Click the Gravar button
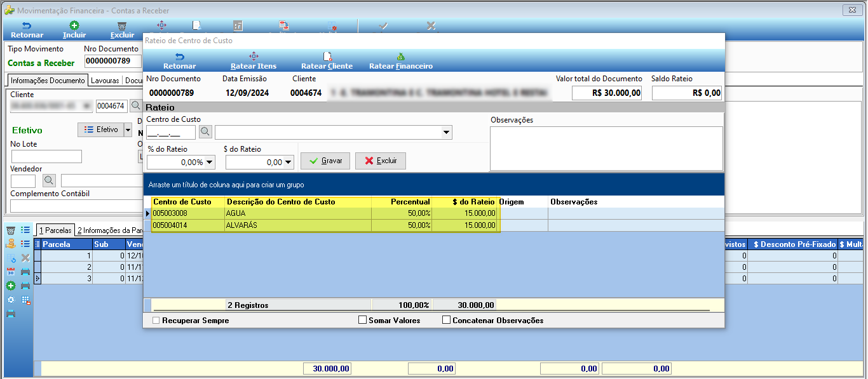Viewport: 868px width, 379px height. (325, 161)
